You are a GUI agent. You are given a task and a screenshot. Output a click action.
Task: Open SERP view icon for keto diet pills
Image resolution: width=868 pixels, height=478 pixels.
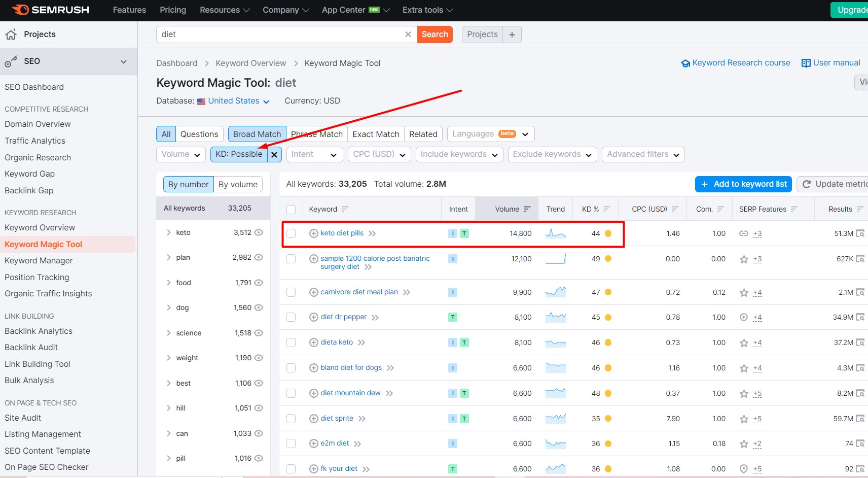click(860, 233)
